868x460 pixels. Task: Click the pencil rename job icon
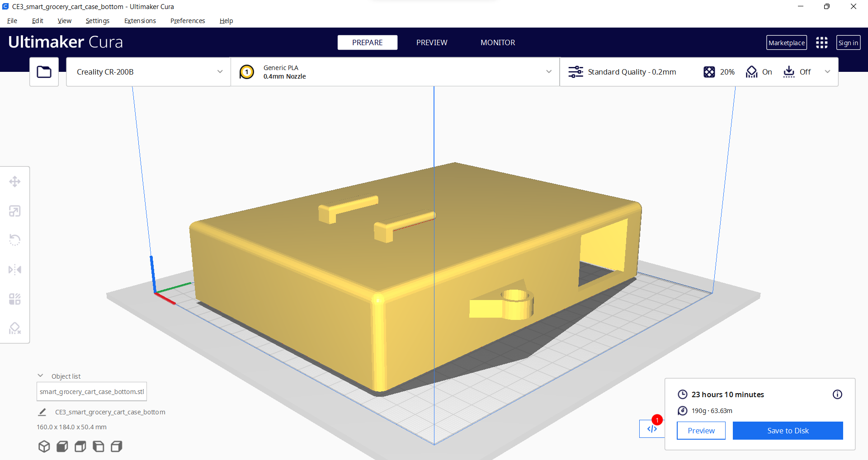[x=42, y=412]
